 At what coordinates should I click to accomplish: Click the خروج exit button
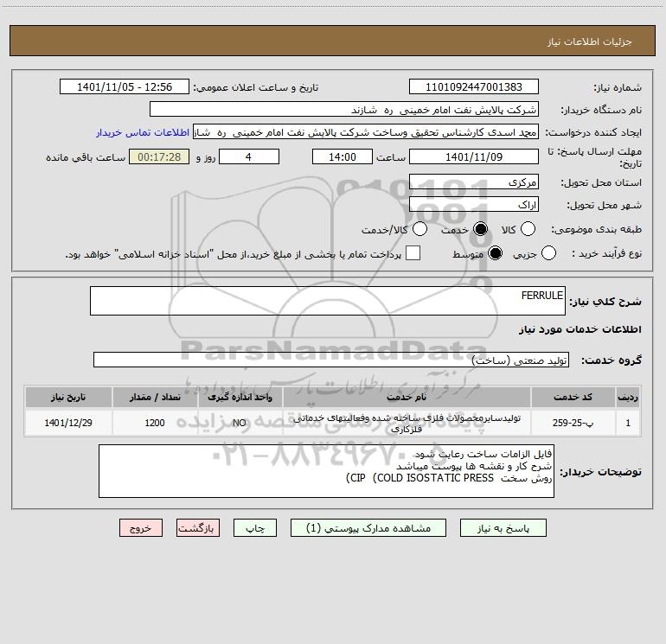(x=141, y=528)
